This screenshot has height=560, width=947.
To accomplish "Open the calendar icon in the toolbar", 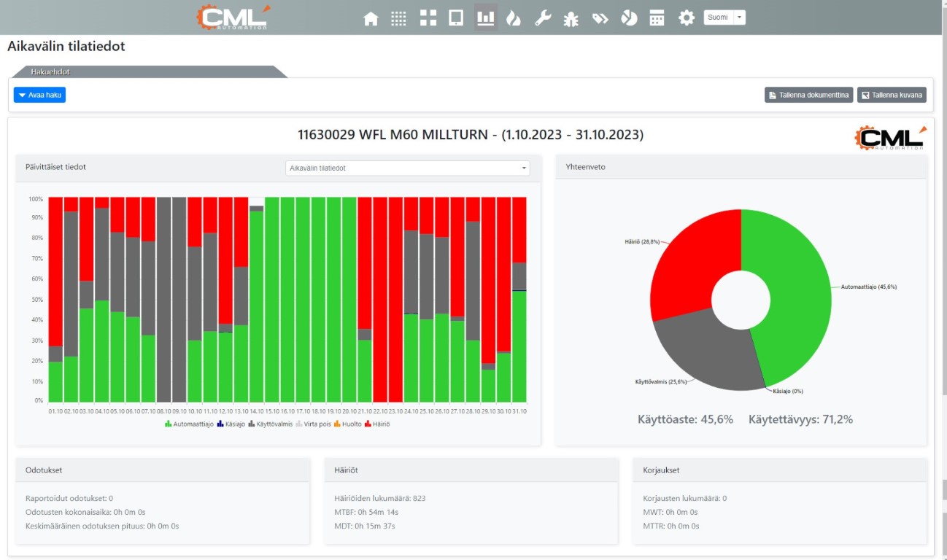I will click(x=657, y=19).
